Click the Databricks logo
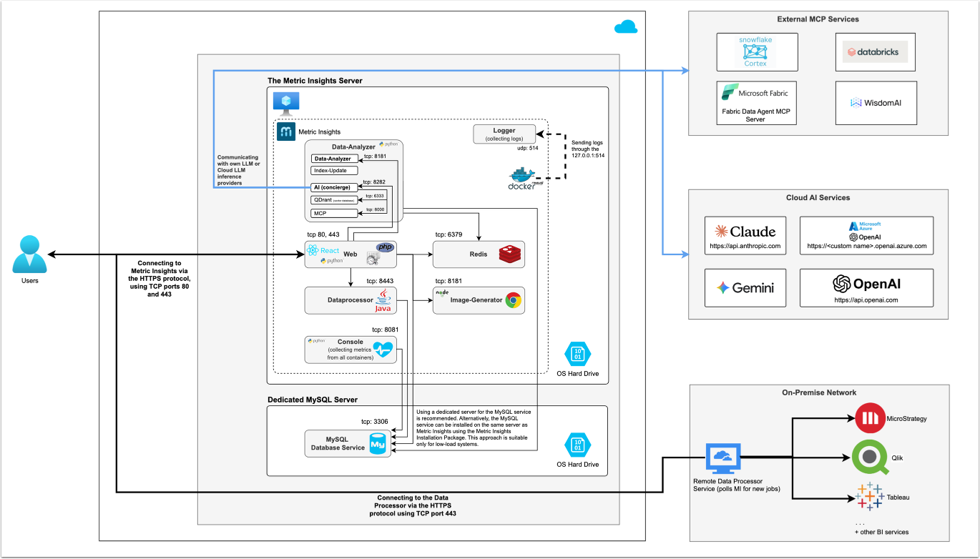Image resolution: width=980 pixels, height=559 pixels. [876, 52]
